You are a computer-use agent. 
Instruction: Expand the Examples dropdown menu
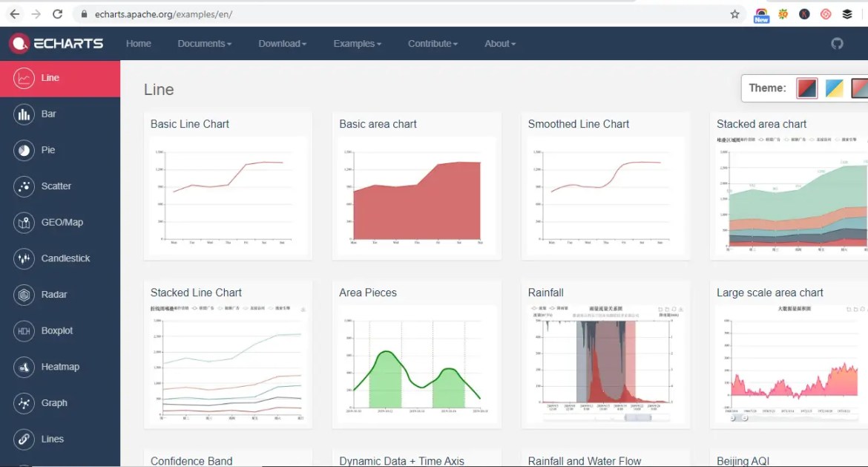click(357, 43)
